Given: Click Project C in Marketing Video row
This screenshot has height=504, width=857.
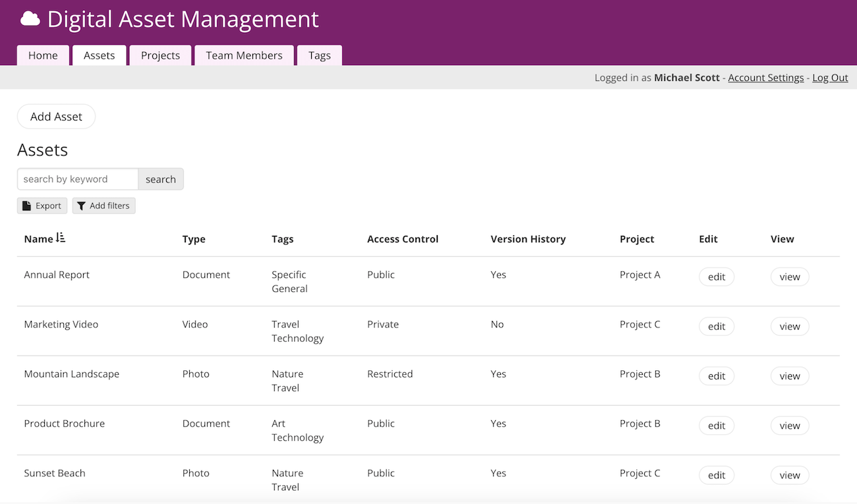Looking at the screenshot, I should pos(640,324).
